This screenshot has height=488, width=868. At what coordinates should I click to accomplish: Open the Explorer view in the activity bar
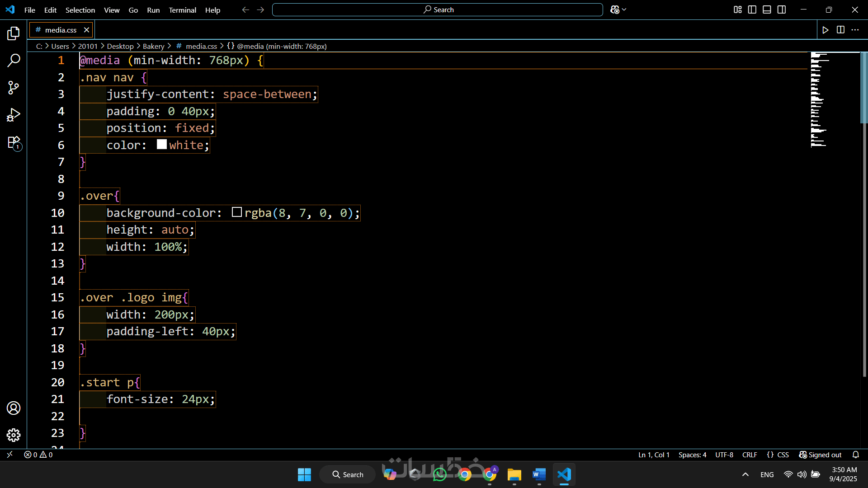[14, 33]
